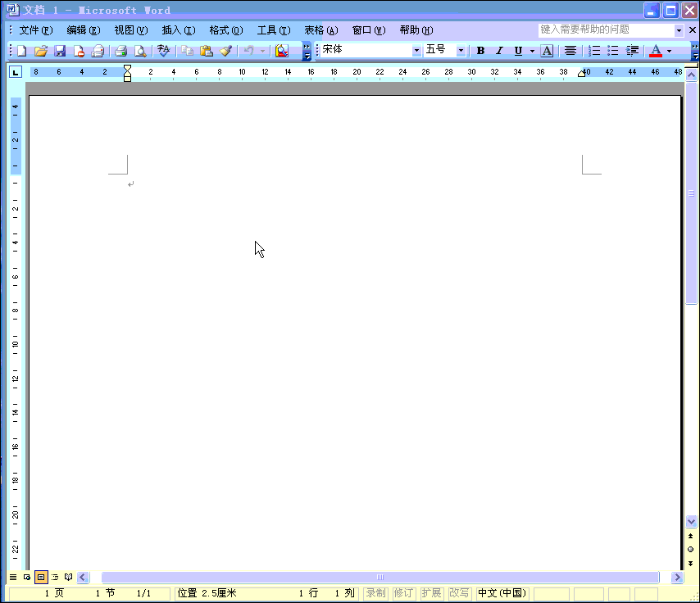This screenshot has height=603, width=700.
Task: Activate the Format Painter
Action: coord(226,50)
